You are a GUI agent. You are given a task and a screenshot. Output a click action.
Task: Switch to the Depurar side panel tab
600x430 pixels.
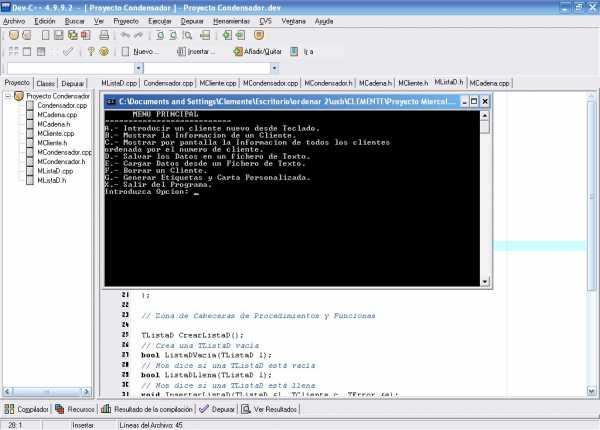point(73,83)
